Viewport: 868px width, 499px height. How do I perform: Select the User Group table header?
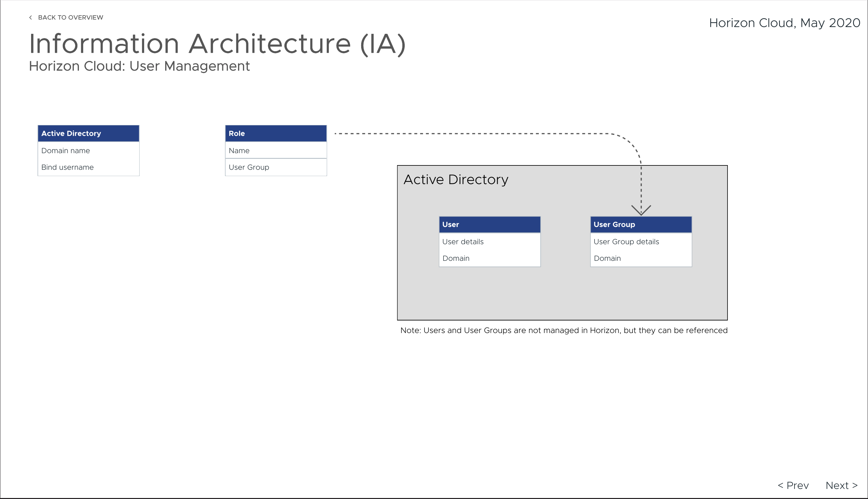641,225
